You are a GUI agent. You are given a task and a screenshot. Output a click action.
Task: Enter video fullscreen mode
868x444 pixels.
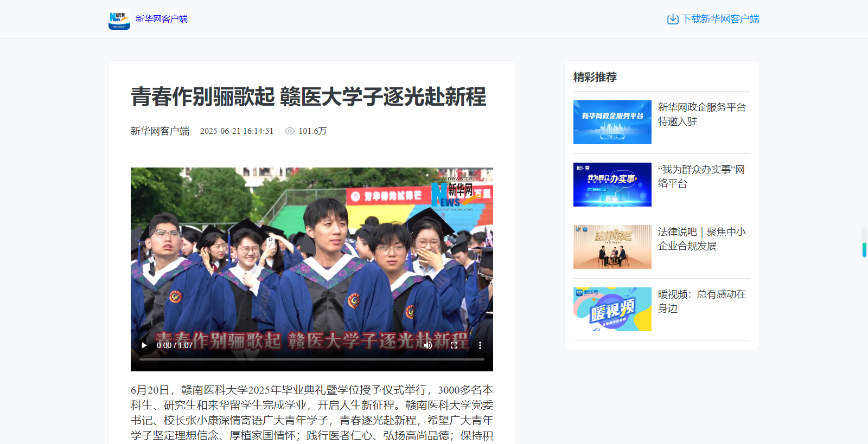pyautogui.click(x=454, y=345)
